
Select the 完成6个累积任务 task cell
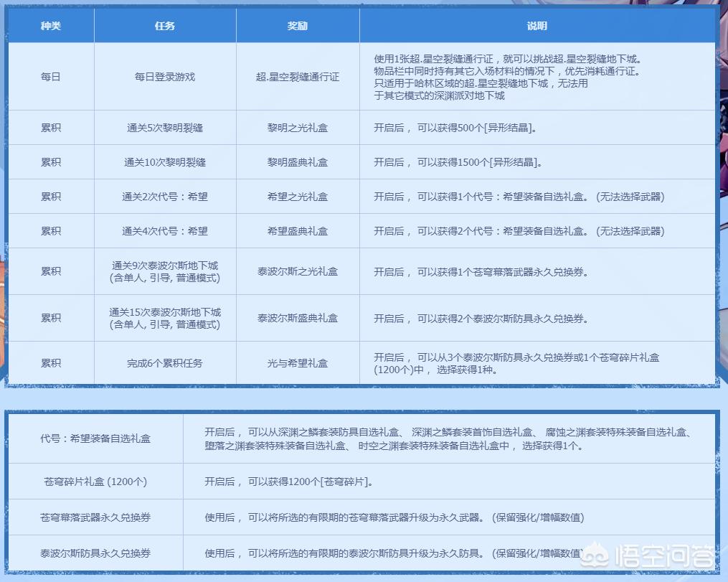pyautogui.click(x=165, y=363)
